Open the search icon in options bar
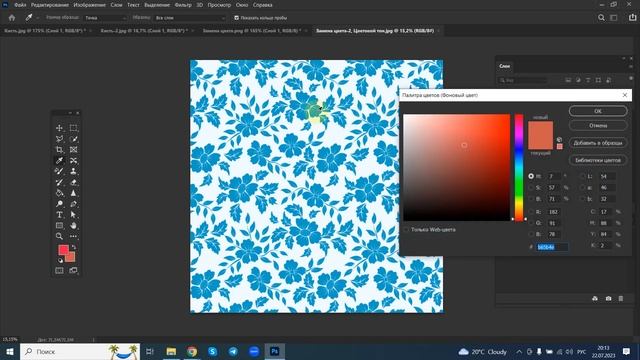The height and width of the screenshot is (360, 640). tap(601, 18)
